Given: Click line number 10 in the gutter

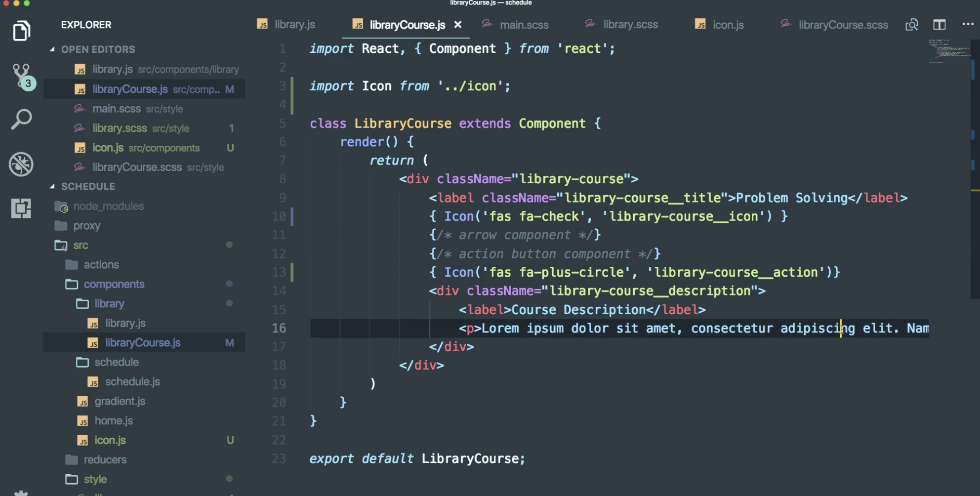Looking at the screenshot, I should pyautogui.click(x=279, y=216).
